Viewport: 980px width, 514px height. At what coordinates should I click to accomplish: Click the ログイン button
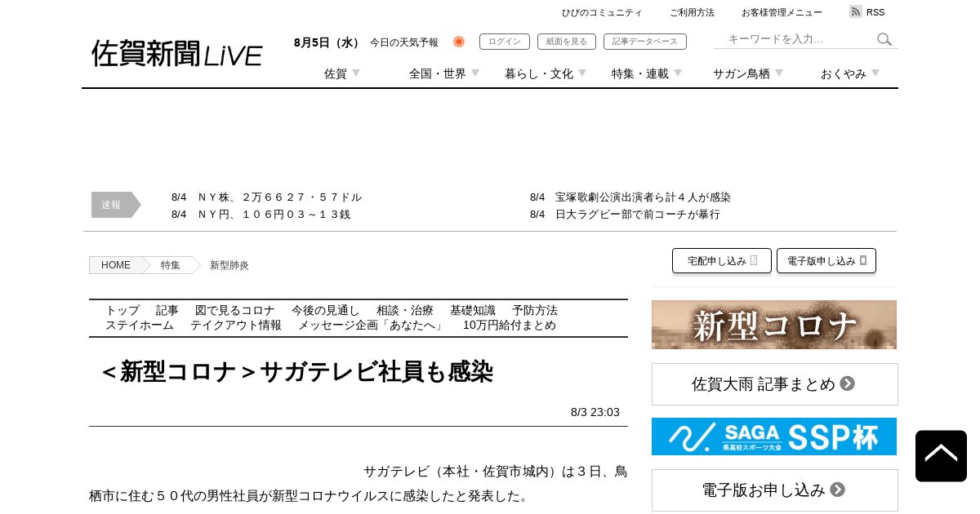[x=505, y=42]
